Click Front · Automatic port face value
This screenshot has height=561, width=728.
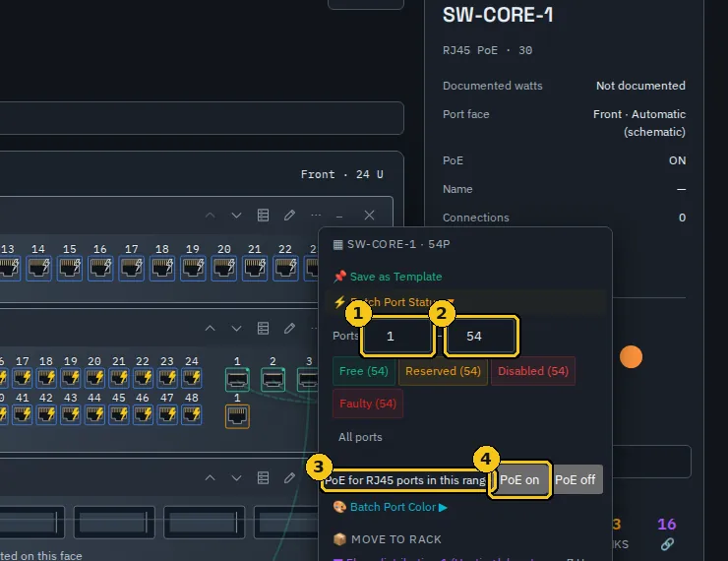[x=639, y=123]
